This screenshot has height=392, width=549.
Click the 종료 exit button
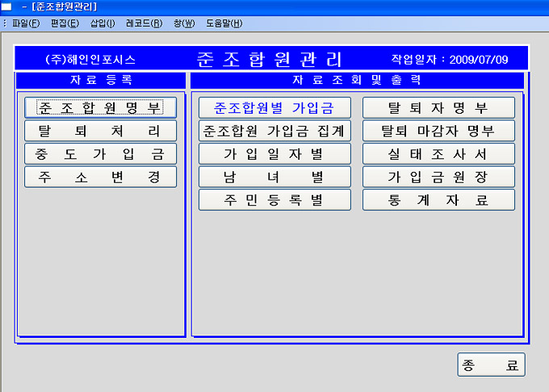coord(491,365)
